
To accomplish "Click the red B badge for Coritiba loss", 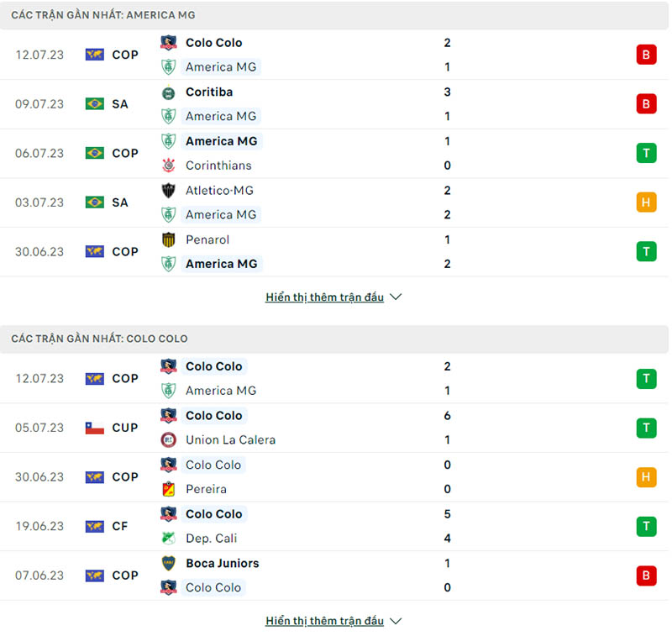I will (x=646, y=103).
